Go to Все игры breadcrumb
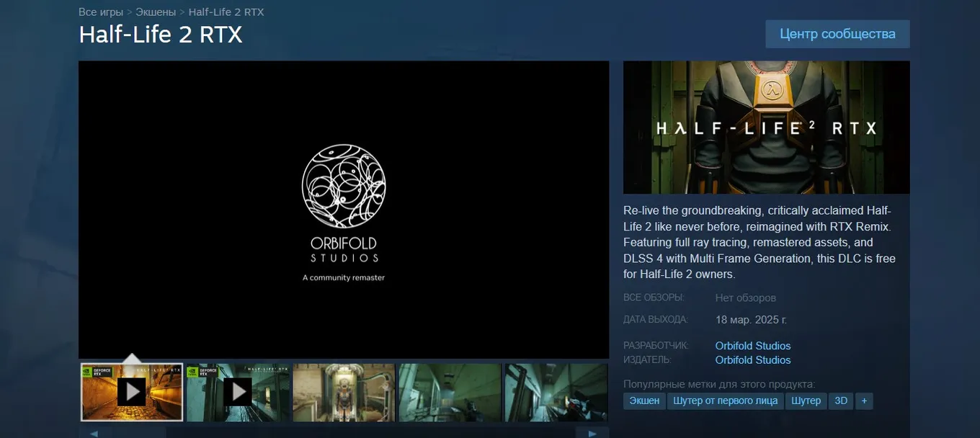The image size is (980, 438). click(101, 12)
